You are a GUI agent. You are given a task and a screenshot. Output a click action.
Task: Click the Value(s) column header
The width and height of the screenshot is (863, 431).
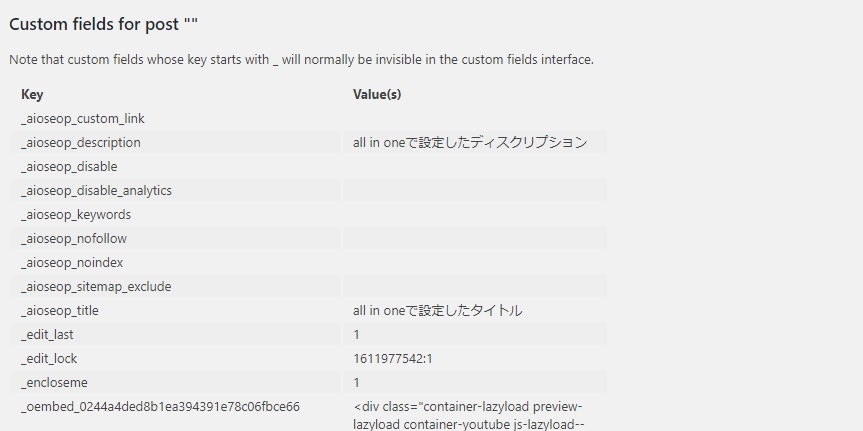[x=377, y=95]
